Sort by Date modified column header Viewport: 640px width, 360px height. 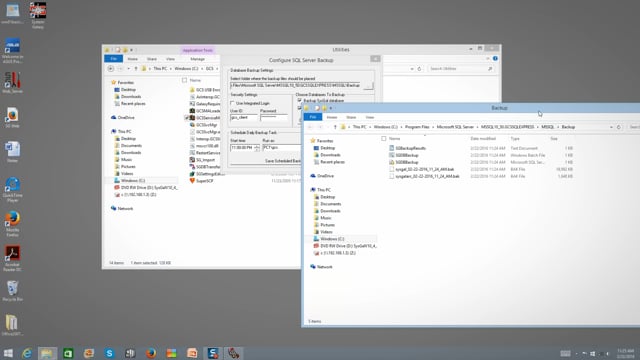[482, 139]
